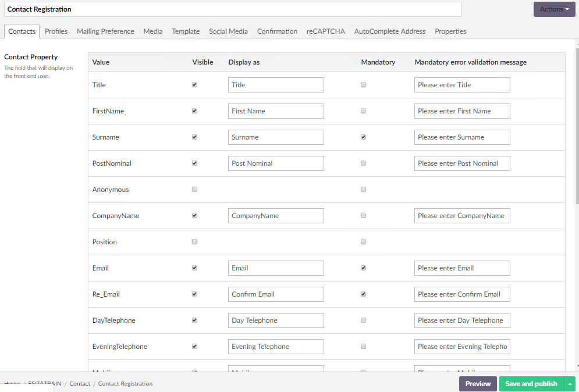This screenshot has height=392, width=579.
Task: Disable Mandatory checkbox for Surname
Action: pos(364,137)
